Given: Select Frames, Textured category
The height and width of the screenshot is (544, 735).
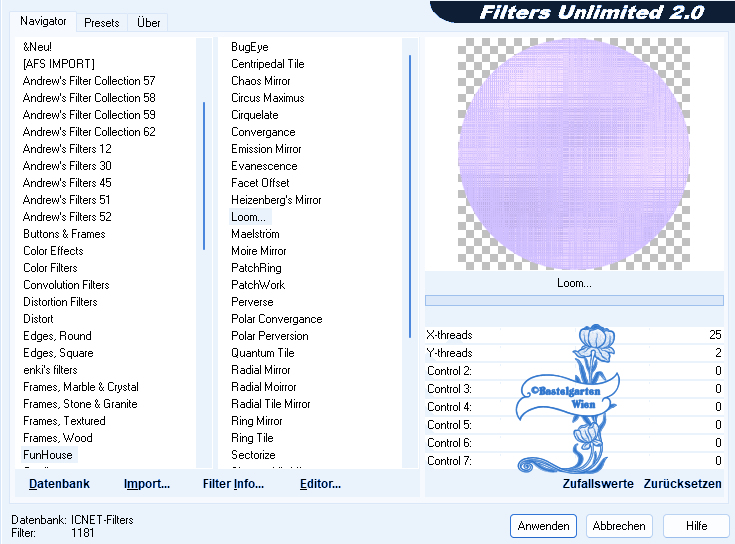Looking at the screenshot, I should pyautogui.click(x=64, y=421).
